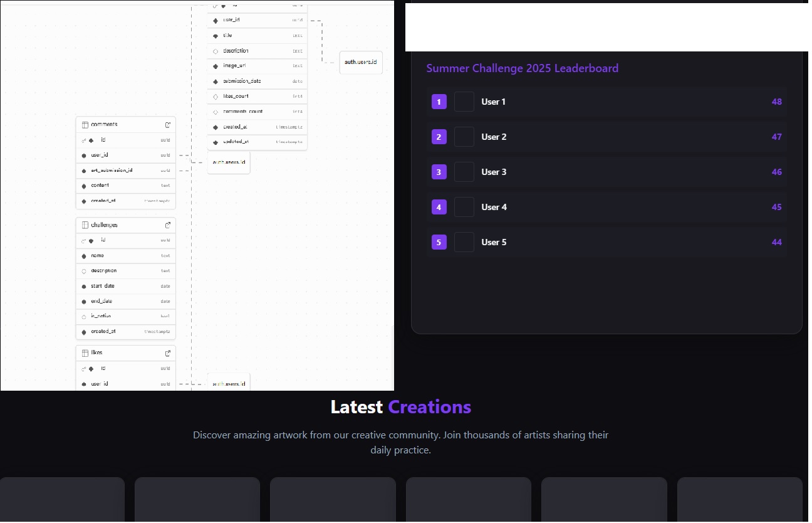Click the key icon in the challenges id row
This screenshot has height=523, width=812.
coord(84,241)
